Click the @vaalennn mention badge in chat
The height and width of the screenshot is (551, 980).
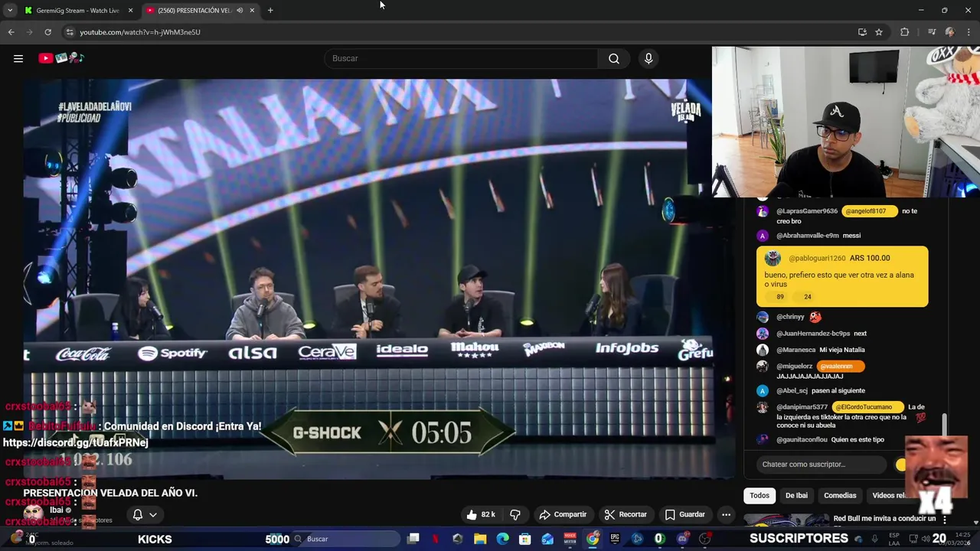click(x=839, y=367)
